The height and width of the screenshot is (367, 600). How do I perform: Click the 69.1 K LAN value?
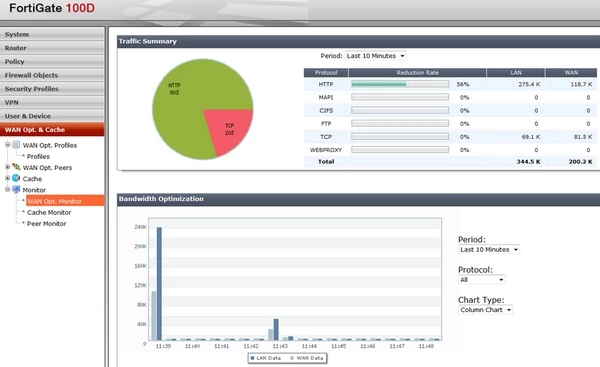click(x=531, y=137)
